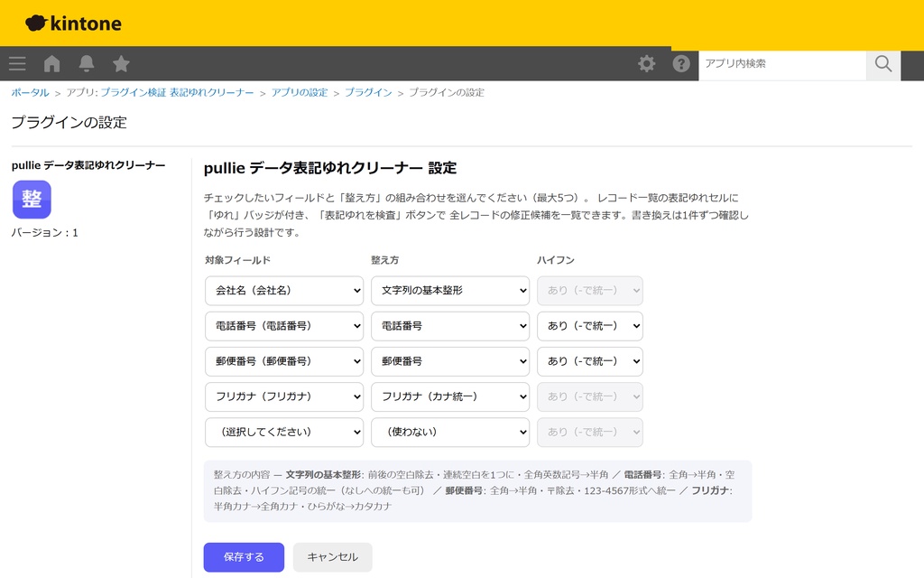Go to アプリの設定 breadcrumb link
This screenshot has width=924, height=578.
click(300, 93)
